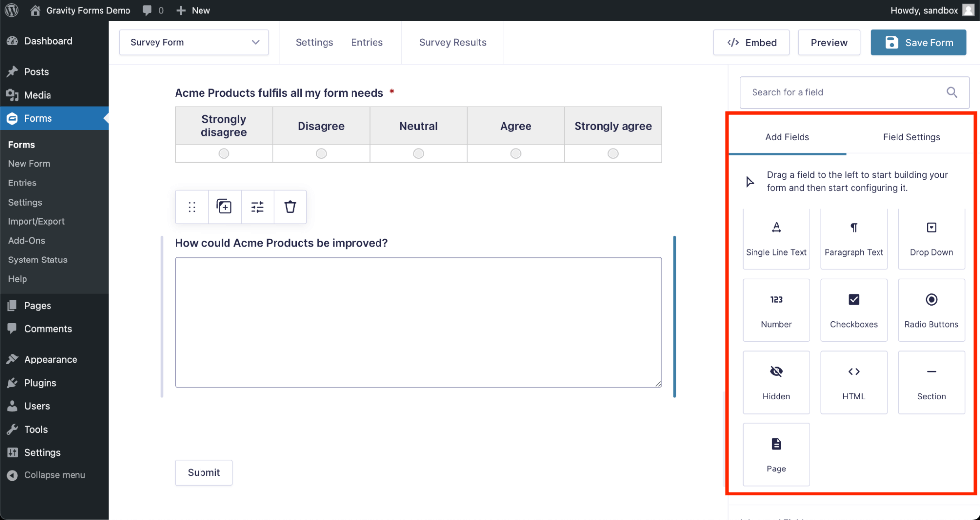The image size is (980, 520).
Task: Add a Hidden field
Action: 776,382
